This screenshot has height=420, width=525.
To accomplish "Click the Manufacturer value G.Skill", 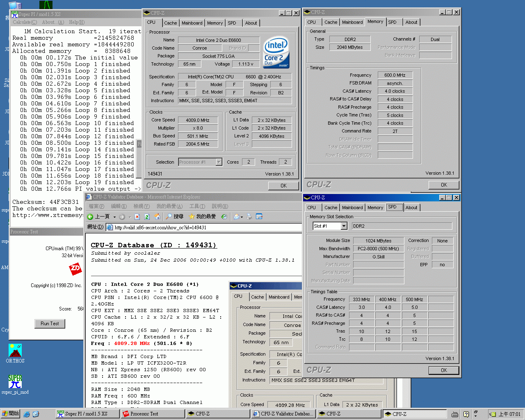I will (379, 257).
